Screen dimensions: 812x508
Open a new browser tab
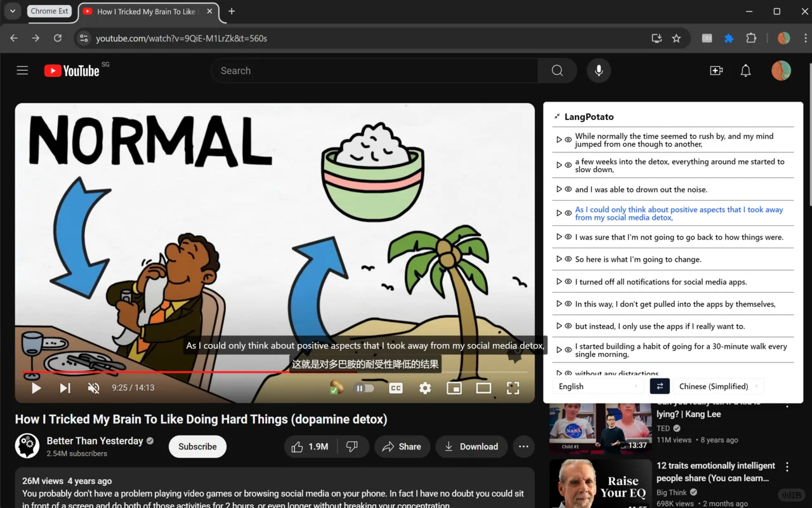point(232,11)
